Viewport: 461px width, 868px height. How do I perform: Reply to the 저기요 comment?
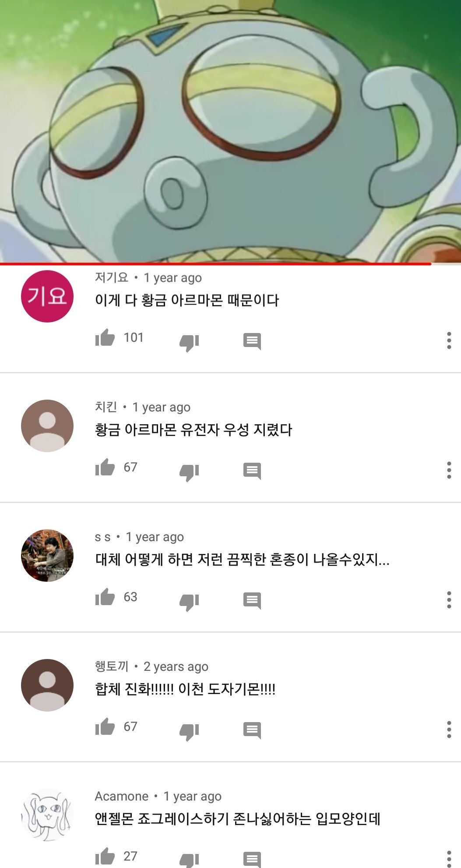click(x=252, y=341)
